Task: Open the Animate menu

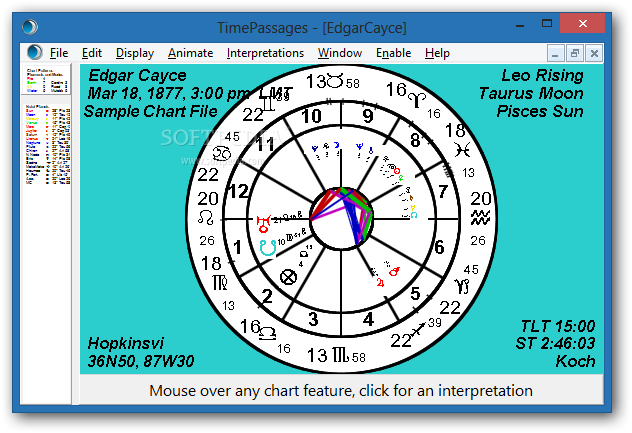Action: 190,53
